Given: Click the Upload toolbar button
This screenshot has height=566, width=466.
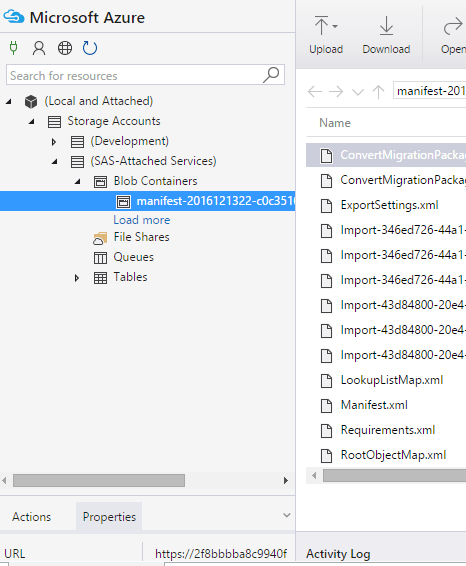Looking at the screenshot, I should pyautogui.click(x=326, y=35).
